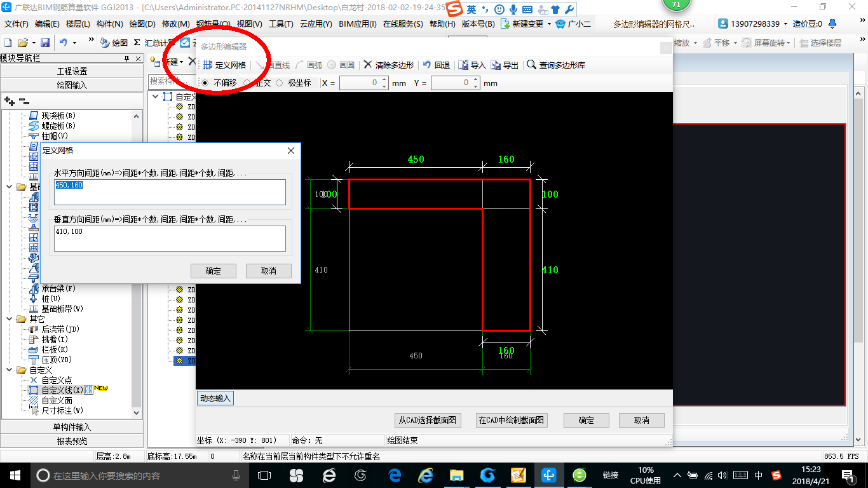Select 螺旋板(B) in navigation tree
Screen dimensions: 868x488
point(52,126)
